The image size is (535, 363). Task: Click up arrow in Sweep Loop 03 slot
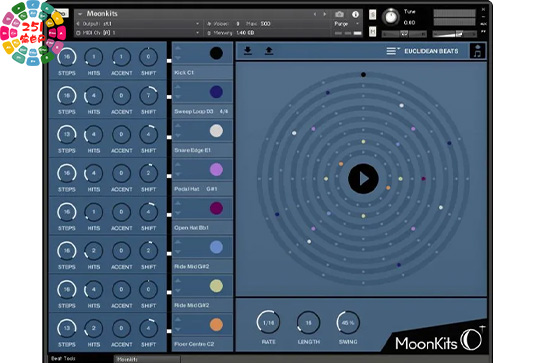[177, 87]
